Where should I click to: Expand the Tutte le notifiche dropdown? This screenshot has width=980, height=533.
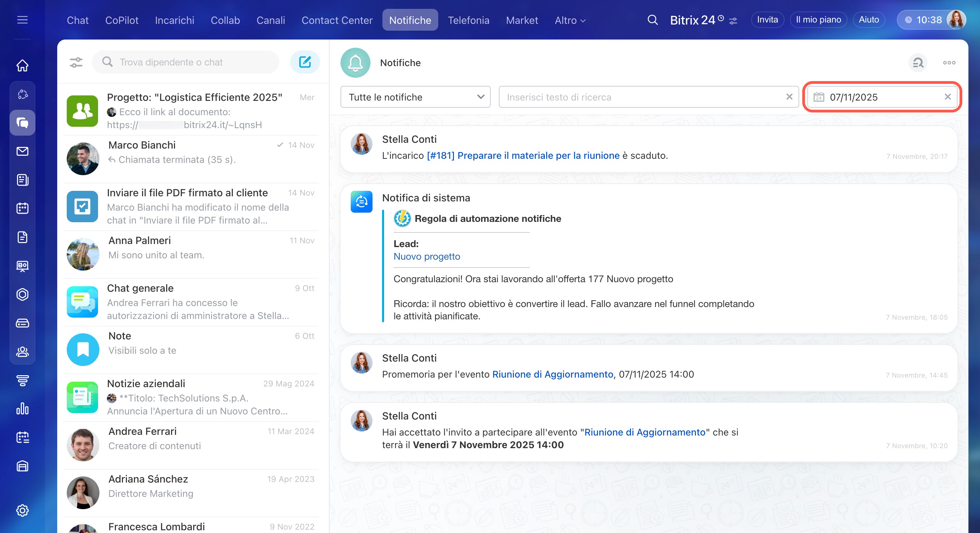coord(415,97)
